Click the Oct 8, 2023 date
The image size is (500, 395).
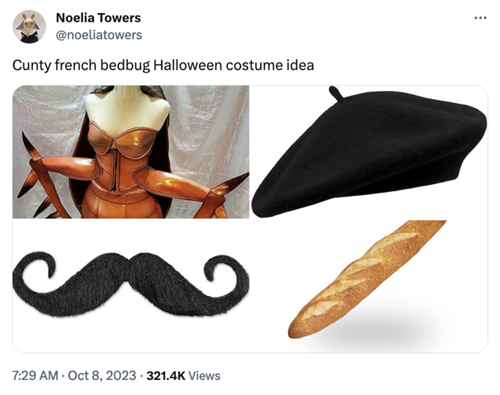coord(102,376)
